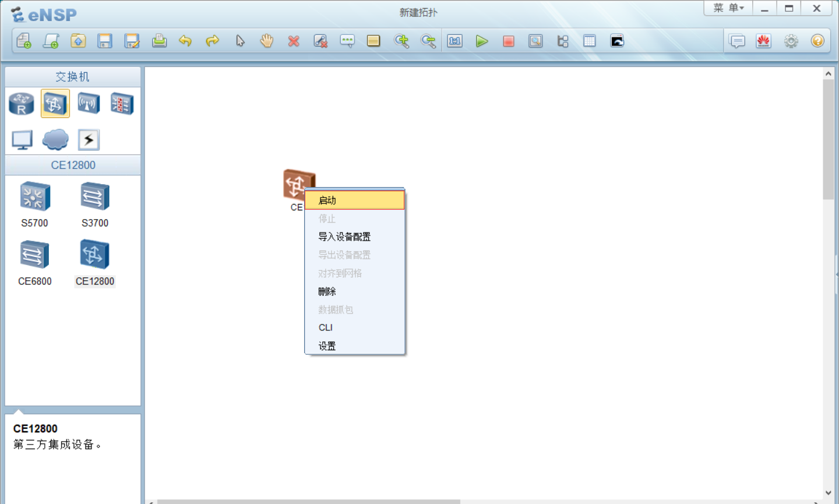Select the Firewall device category
Screen dimensions: 839x504
(x=122, y=104)
